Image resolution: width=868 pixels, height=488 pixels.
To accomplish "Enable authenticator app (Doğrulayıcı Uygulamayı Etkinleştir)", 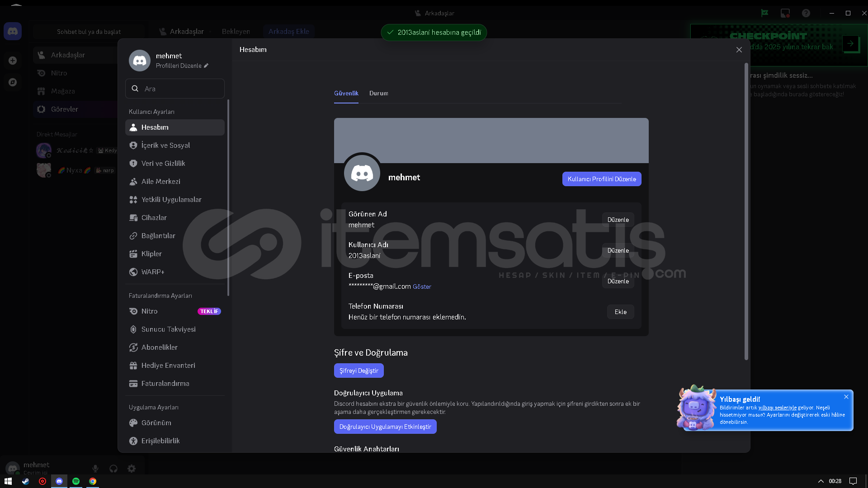I will coord(385,427).
